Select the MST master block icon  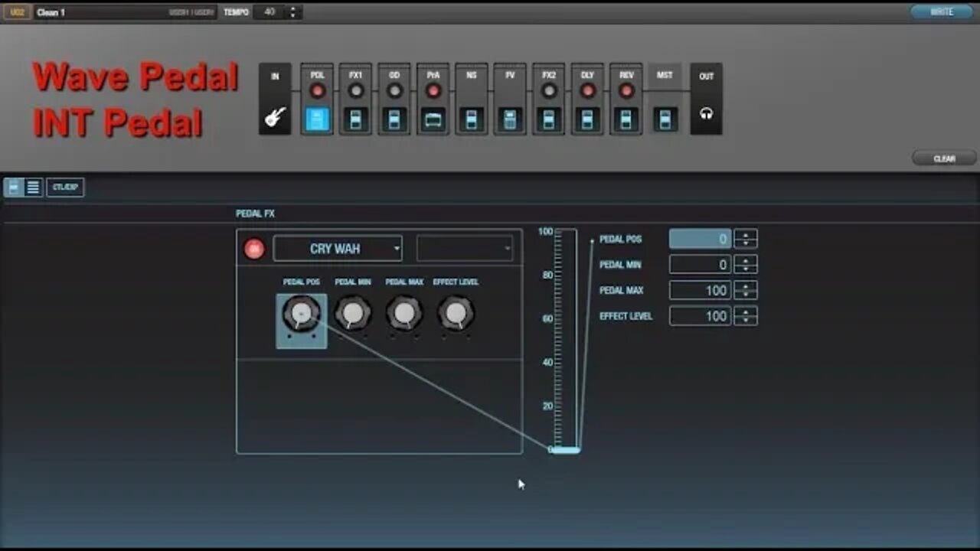[x=665, y=119]
